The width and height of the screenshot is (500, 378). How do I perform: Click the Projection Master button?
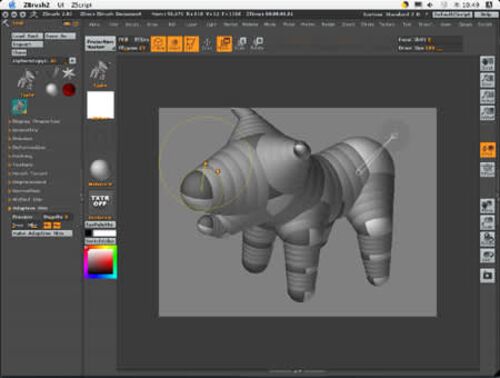pos(100,43)
